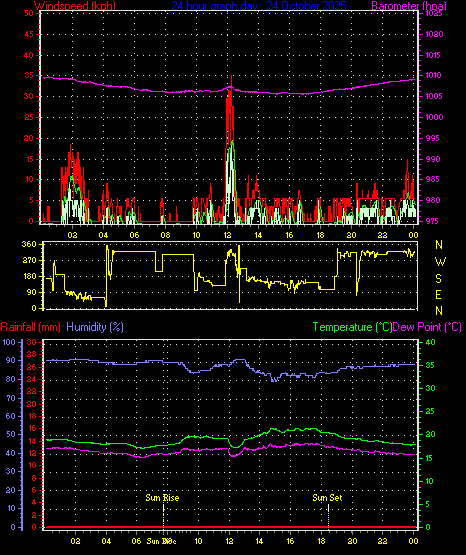Click the '24 hour graph day : 24 October 2025' heading

coord(259,6)
